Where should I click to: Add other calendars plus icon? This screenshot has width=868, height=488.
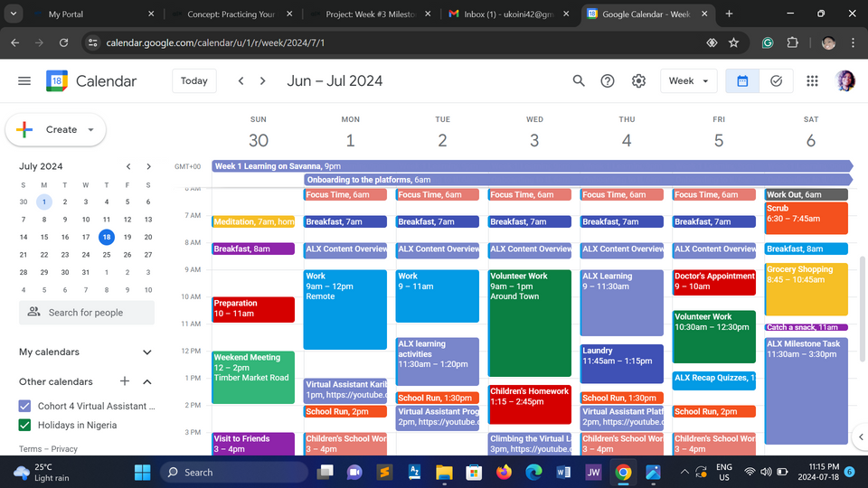(125, 381)
